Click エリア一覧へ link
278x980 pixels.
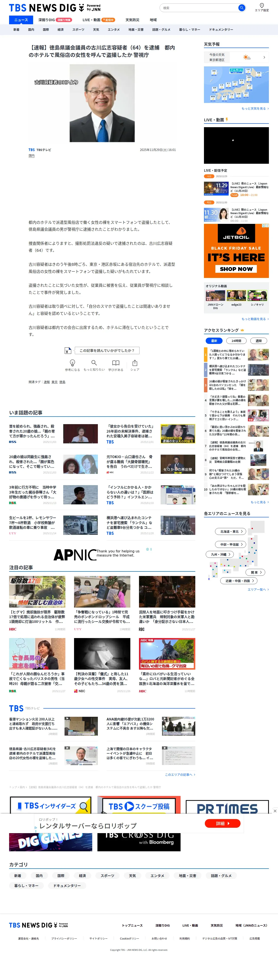tap(258, 589)
